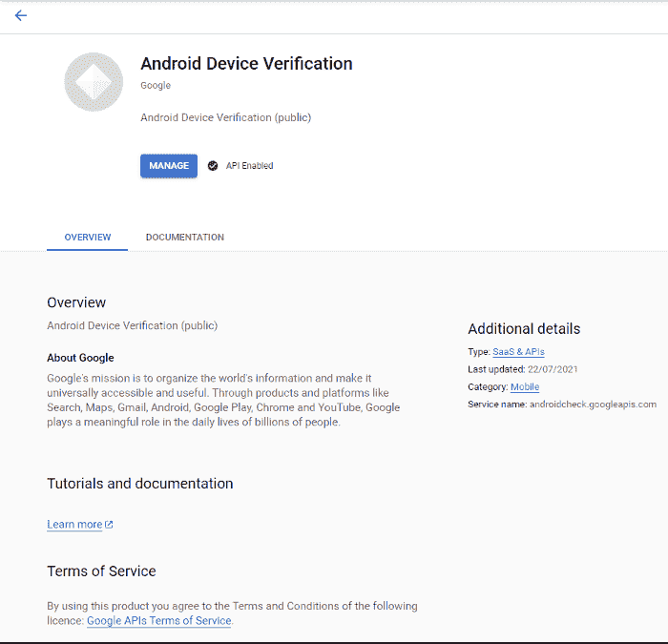Switch to the Overview tab
This screenshot has height=644, width=668.
coord(87,237)
